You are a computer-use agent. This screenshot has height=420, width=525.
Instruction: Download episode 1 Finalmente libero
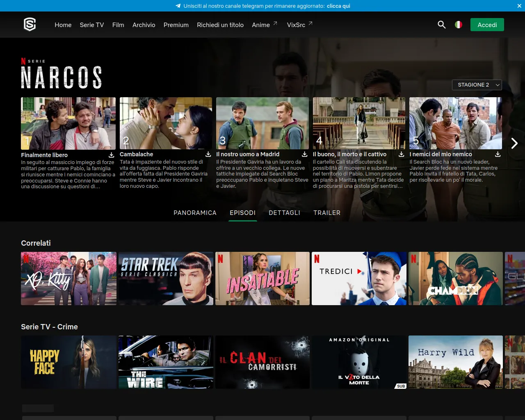[111, 155]
